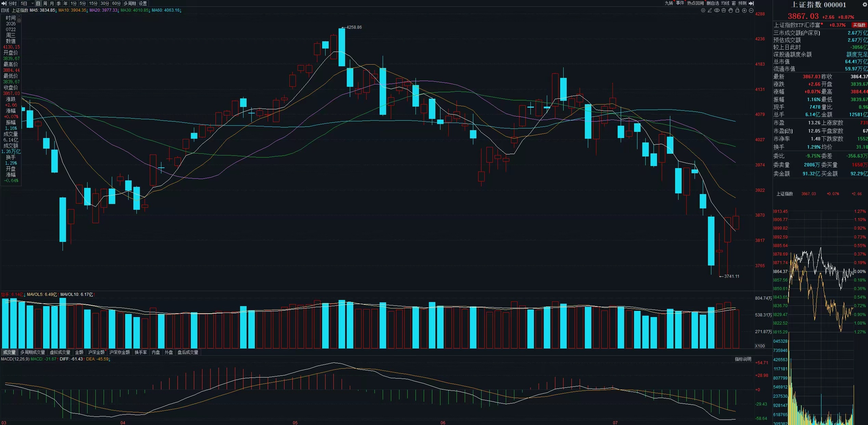This screenshot has height=425, width=868.
Task: Select the 盘后成交量 indicator tab
Action: [x=188, y=352]
